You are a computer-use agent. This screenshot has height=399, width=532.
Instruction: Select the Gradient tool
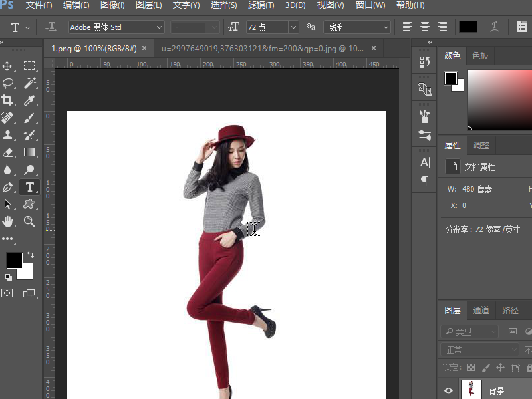[29, 152]
